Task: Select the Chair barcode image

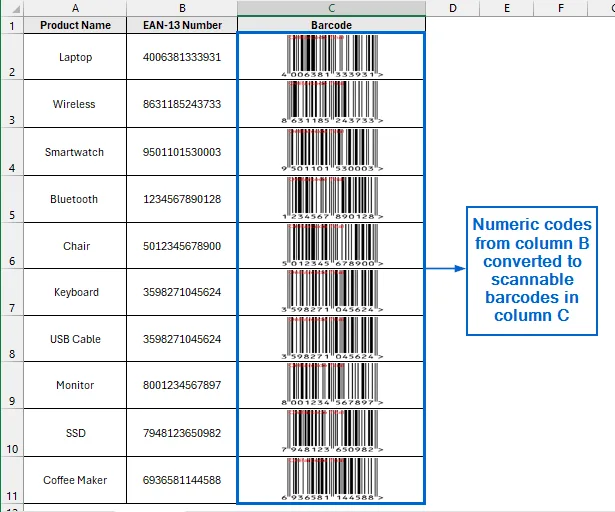Action: tap(332, 245)
